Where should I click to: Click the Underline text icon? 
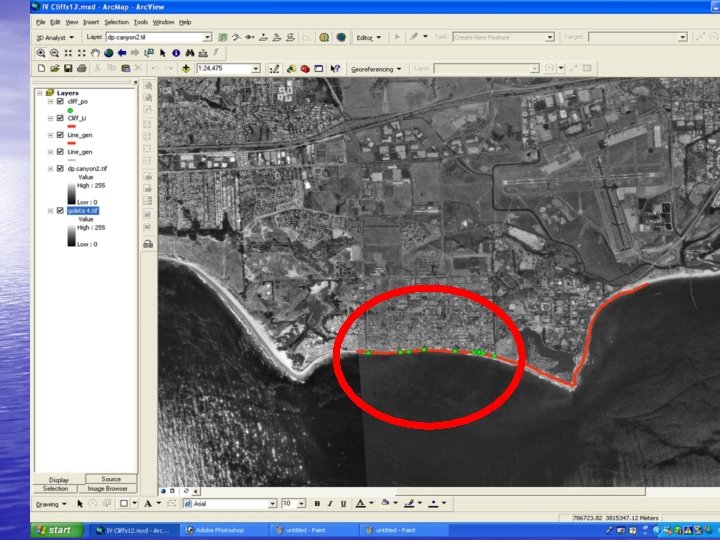pos(343,504)
